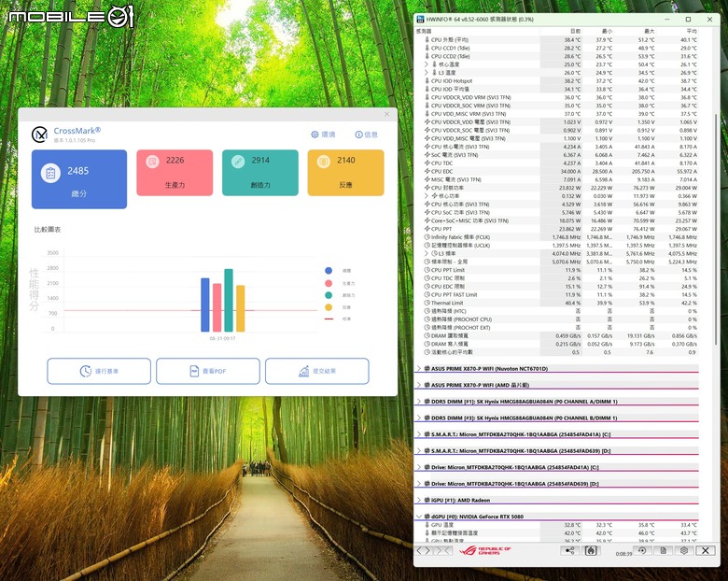Image resolution: width=728 pixels, height=581 pixels.
Task: Expand Drive Micron [D:] group
Action: 419,484
